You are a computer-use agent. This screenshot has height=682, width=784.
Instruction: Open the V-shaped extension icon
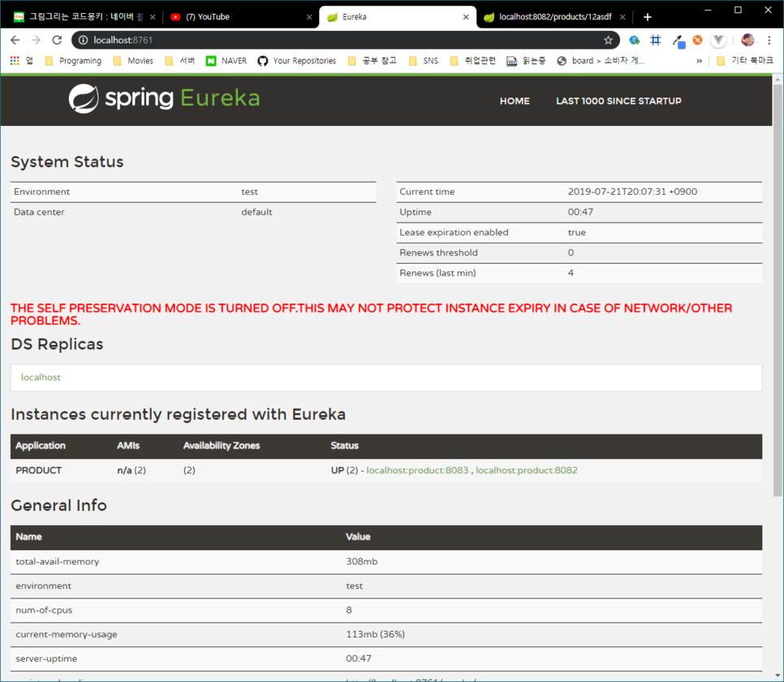click(x=718, y=40)
